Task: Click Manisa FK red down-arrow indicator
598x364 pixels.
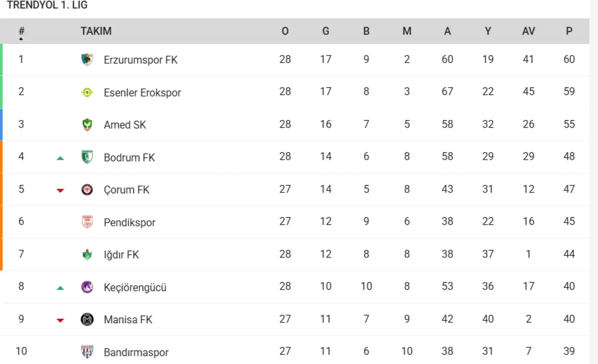Action: pyautogui.click(x=60, y=320)
